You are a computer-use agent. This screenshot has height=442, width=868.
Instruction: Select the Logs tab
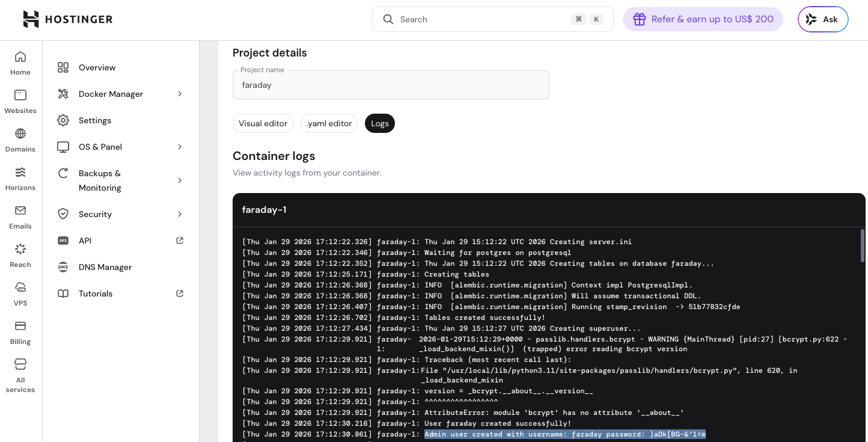(380, 123)
